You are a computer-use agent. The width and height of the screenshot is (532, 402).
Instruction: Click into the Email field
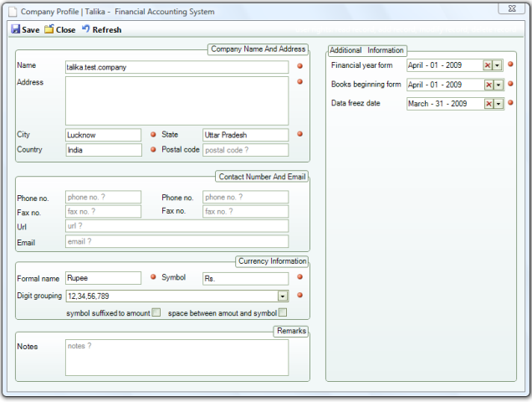[176, 241]
